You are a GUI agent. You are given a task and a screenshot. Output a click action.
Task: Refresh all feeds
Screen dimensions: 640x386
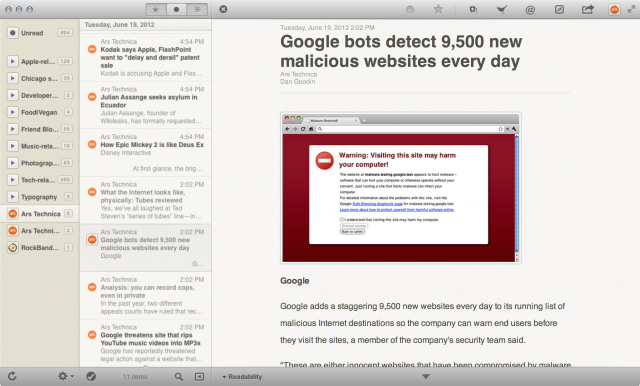coord(12,376)
